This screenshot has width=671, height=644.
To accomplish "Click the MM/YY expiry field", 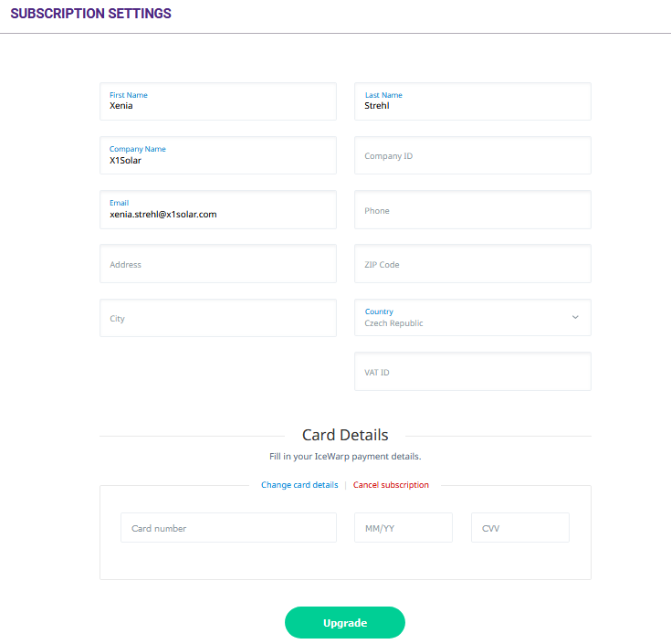I will 404,528.
